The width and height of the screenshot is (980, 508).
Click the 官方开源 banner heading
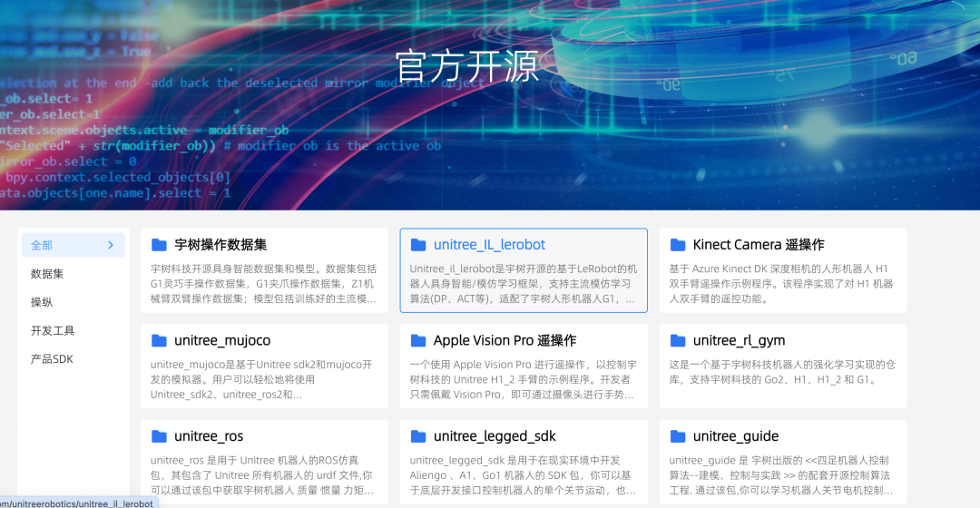tap(467, 67)
